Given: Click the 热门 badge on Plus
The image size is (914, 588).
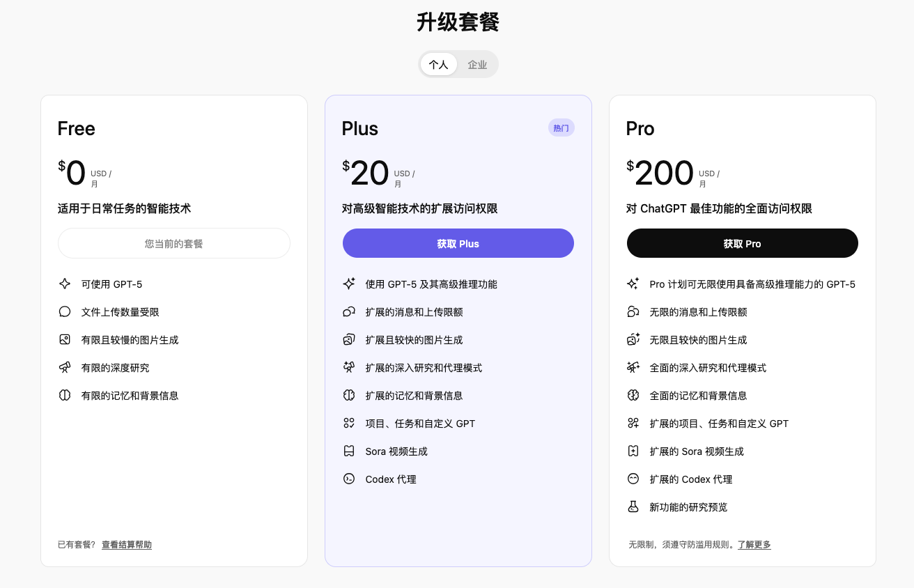Looking at the screenshot, I should tap(561, 128).
